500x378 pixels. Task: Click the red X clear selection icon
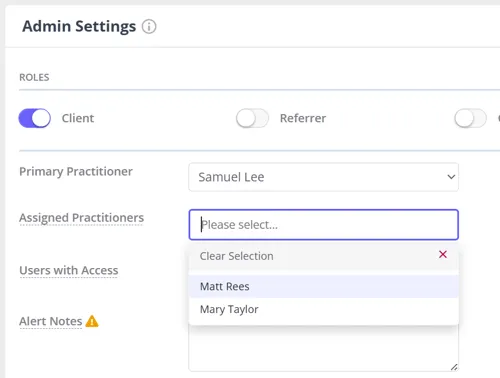coord(443,255)
